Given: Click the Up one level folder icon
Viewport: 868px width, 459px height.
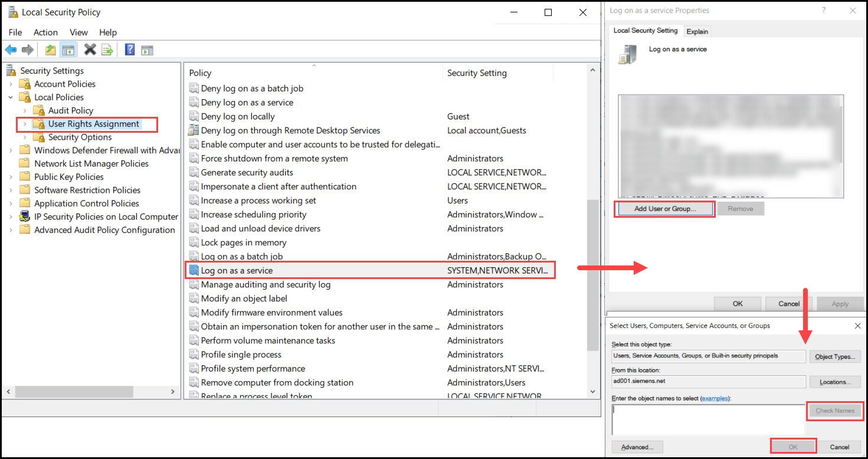Looking at the screenshot, I should (x=51, y=50).
